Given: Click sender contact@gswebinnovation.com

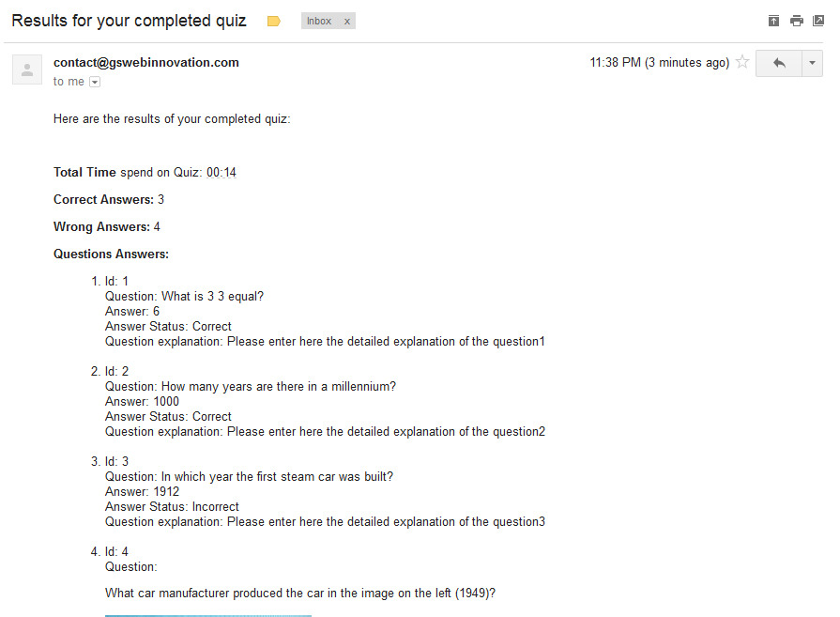Looking at the screenshot, I should tap(146, 63).
